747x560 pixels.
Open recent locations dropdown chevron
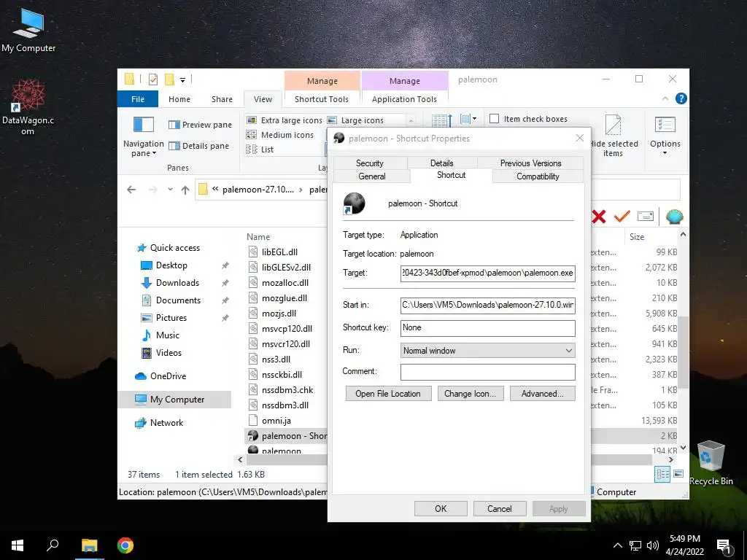[170, 189]
